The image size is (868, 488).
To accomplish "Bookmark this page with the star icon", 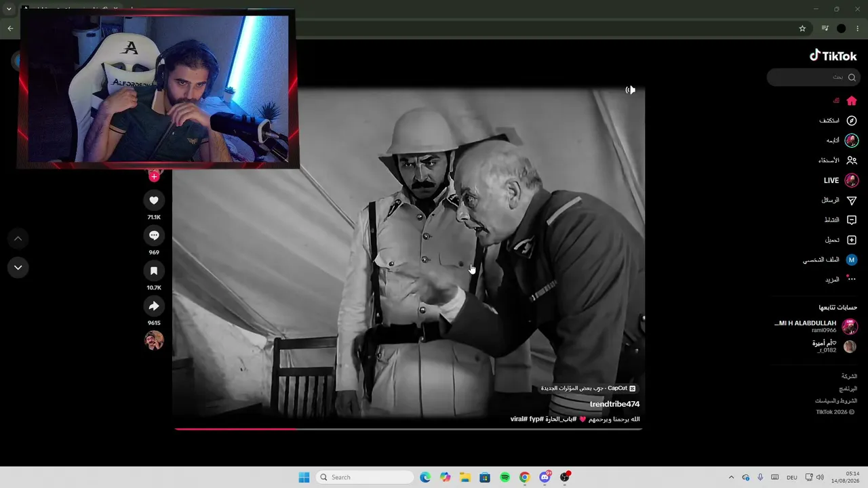I will pos(802,28).
